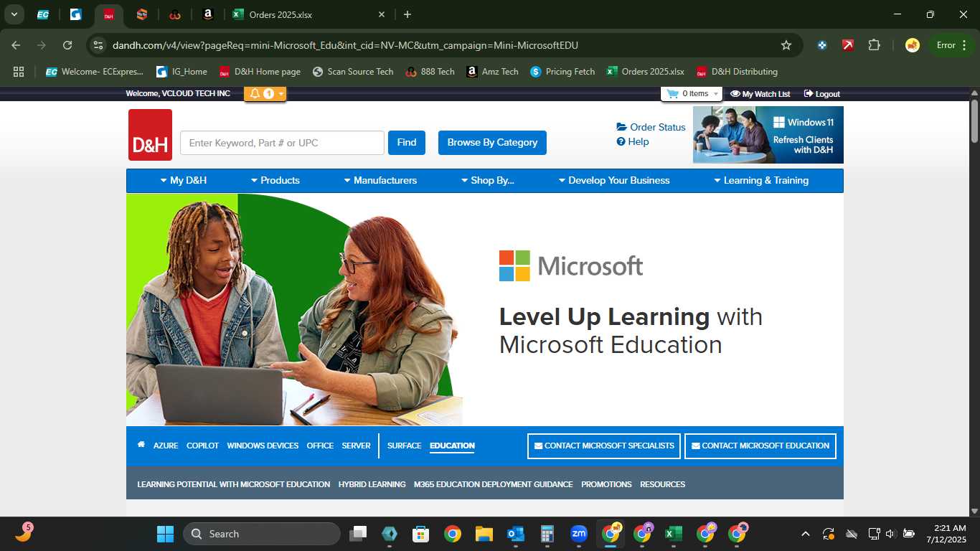Screen dimensions: 980x551
Task: Click the Windows 11 Refresh banner
Action: [x=768, y=135]
